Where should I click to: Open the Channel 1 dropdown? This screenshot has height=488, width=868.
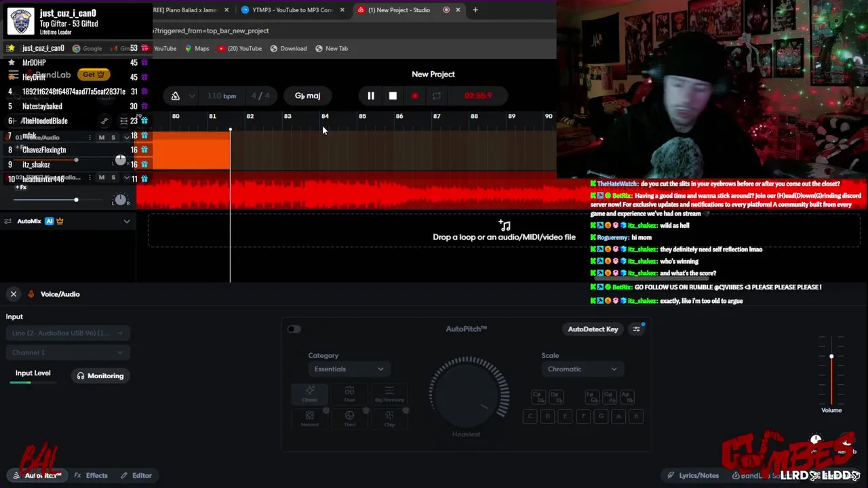pyautogui.click(x=67, y=352)
